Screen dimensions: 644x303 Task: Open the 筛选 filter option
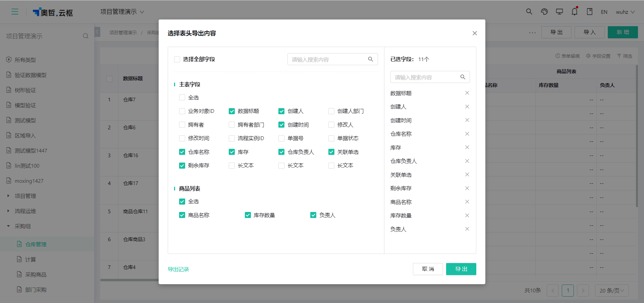pyautogui.click(x=625, y=56)
